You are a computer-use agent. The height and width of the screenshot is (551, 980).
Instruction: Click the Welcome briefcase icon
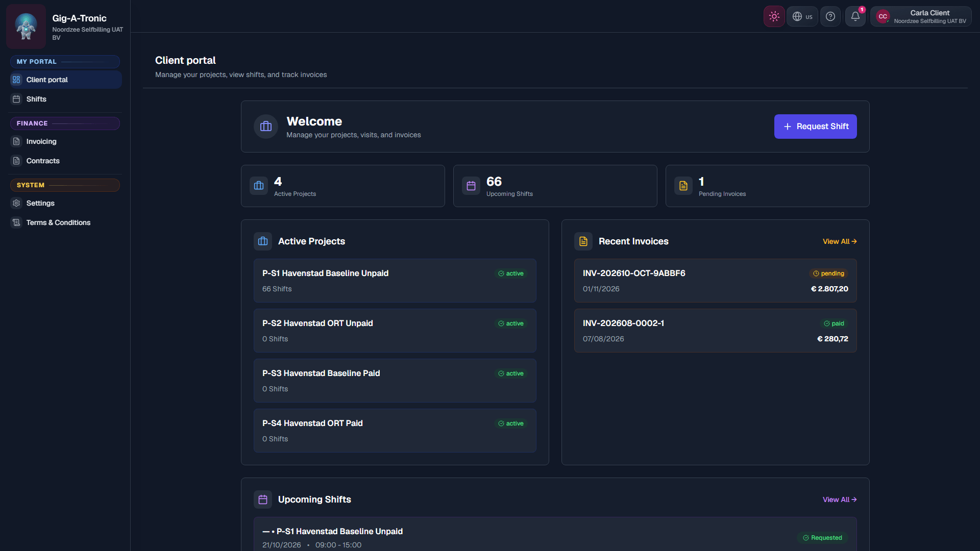click(x=266, y=127)
